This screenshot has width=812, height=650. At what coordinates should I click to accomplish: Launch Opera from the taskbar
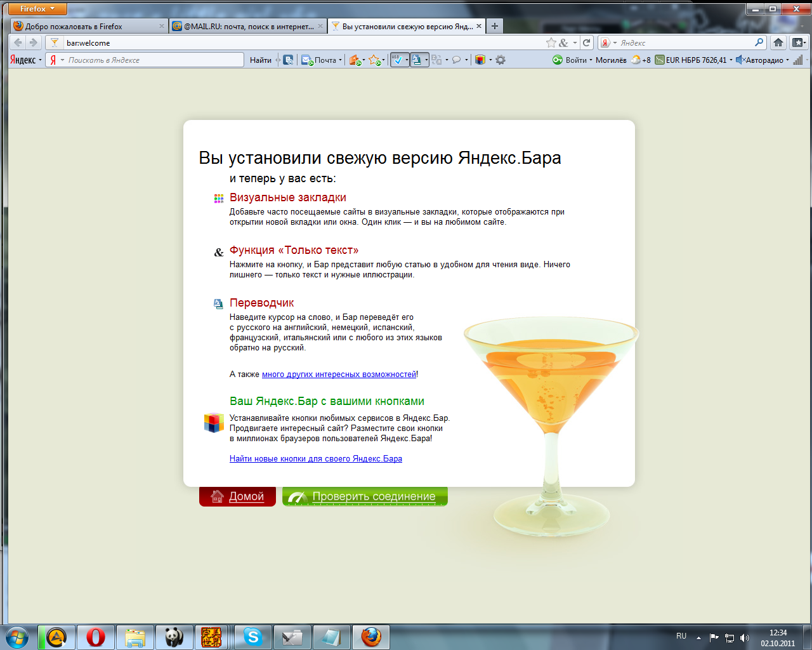[x=96, y=637]
